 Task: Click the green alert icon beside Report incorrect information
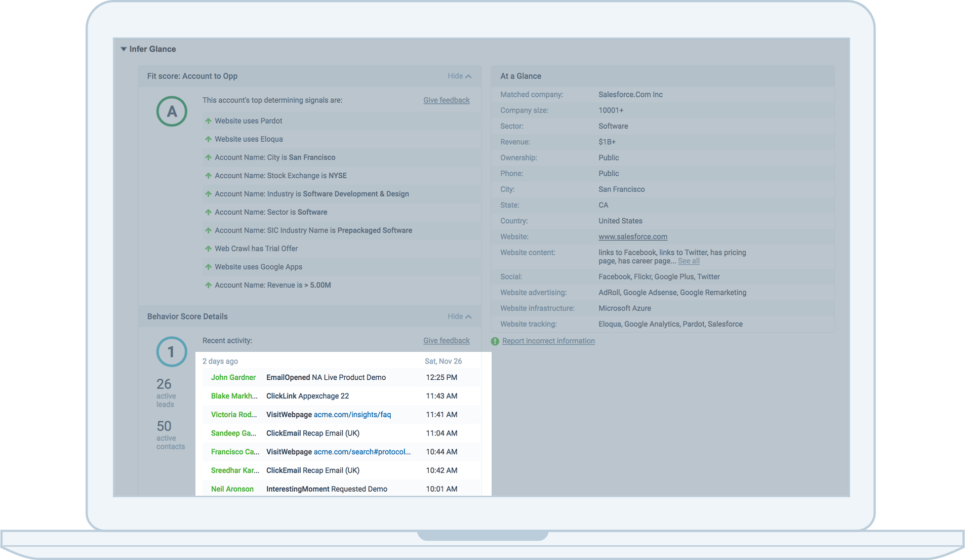(x=495, y=341)
